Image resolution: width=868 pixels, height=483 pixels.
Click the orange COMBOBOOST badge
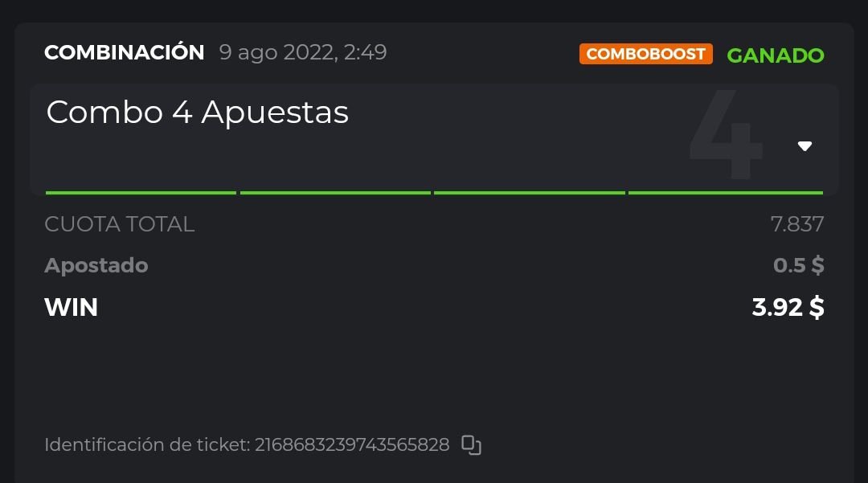pyautogui.click(x=645, y=54)
